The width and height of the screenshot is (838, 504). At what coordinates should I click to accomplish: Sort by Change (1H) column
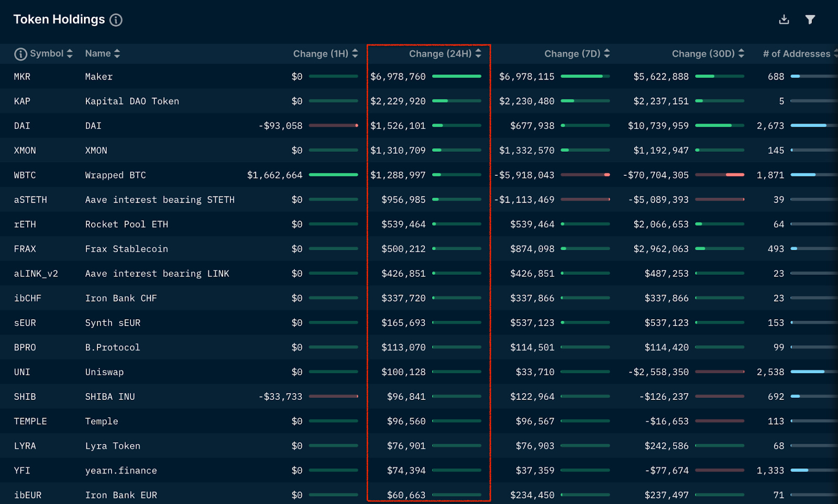point(355,53)
